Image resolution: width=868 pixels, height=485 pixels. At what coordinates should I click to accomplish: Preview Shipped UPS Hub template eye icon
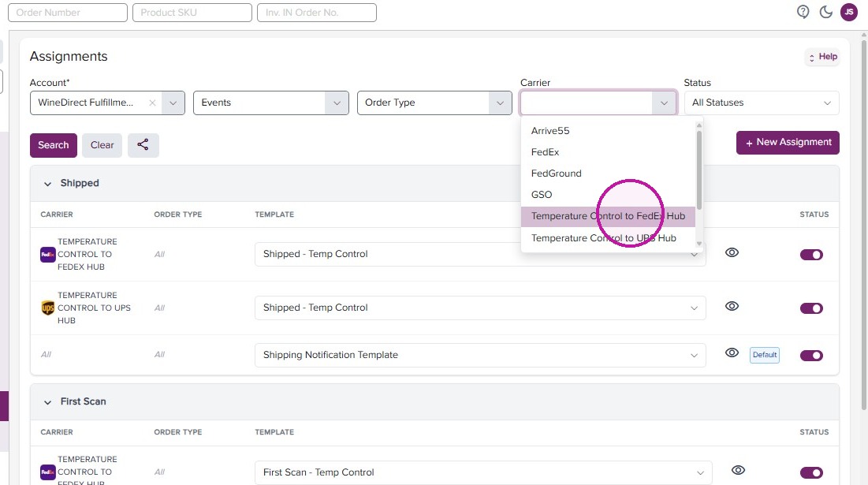(x=732, y=306)
